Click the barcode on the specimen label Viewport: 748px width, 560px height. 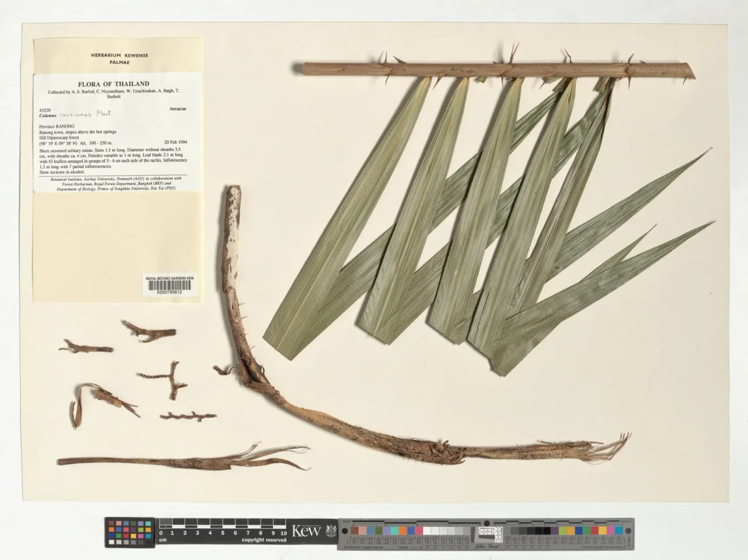click(170, 285)
